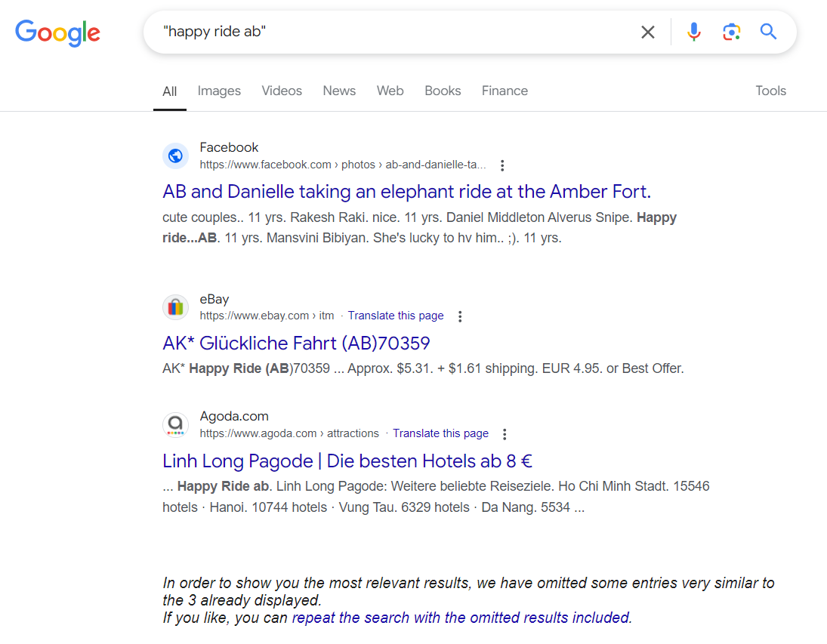Click the snippet starting "cute couples.. 11 yrs"
Screen dimensions: 827x644
[x=419, y=227]
